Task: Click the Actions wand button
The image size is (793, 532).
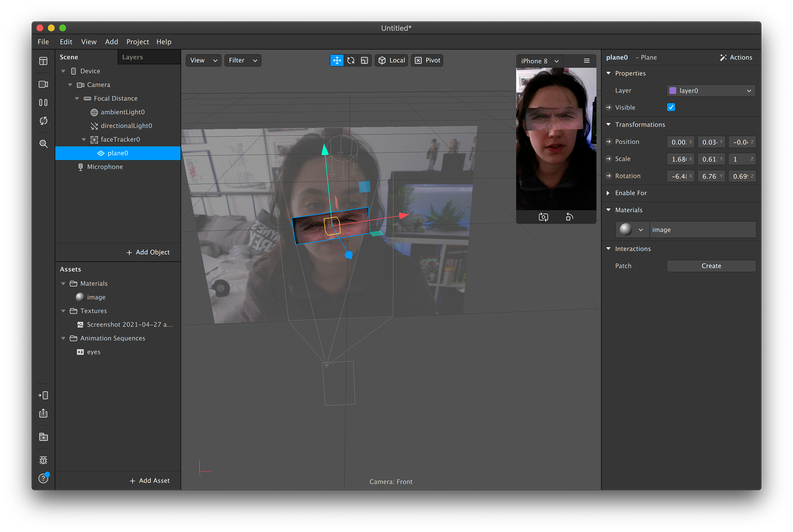Action: pyautogui.click(x=736, y=57)
